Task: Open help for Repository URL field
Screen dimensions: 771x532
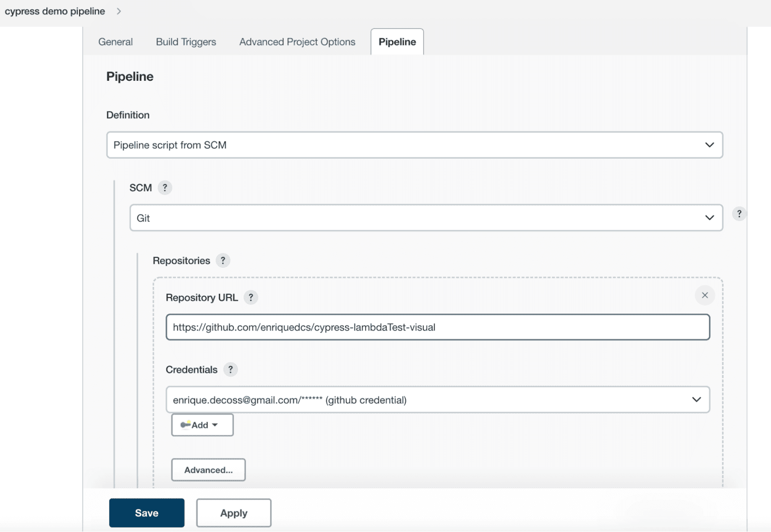Action: pyautogui.click(x=251, y=298)
